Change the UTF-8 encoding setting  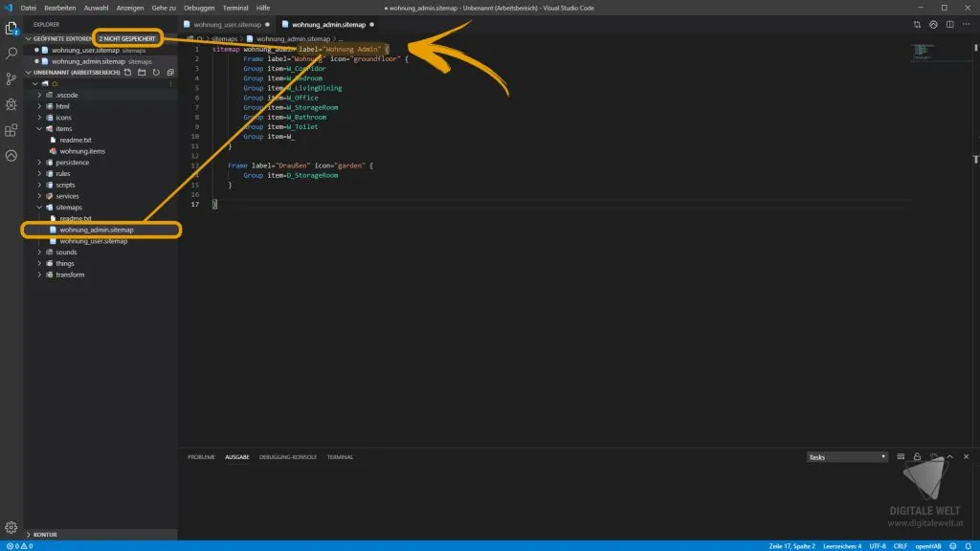pyautogui.click(x=878, y=546)
